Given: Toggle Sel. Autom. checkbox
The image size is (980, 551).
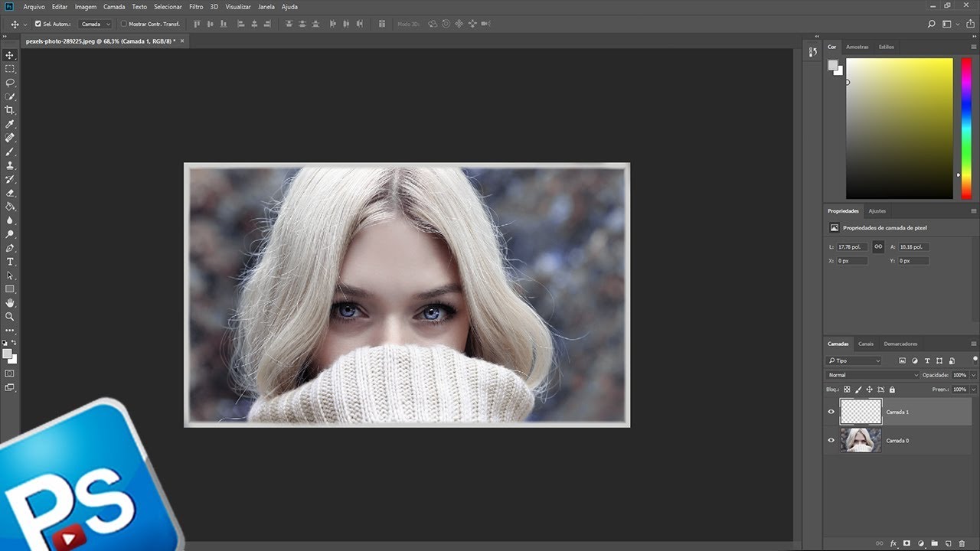Looking at the screenshot, I should point(38,24).
